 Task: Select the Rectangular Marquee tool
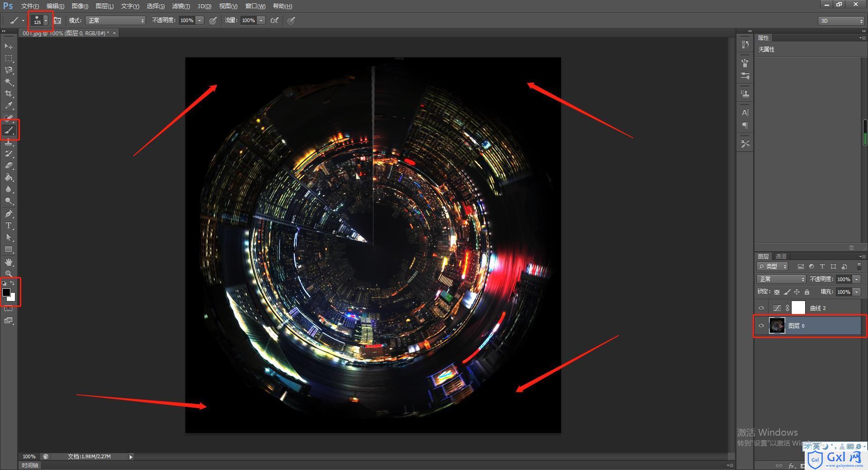tap(9, 58)
